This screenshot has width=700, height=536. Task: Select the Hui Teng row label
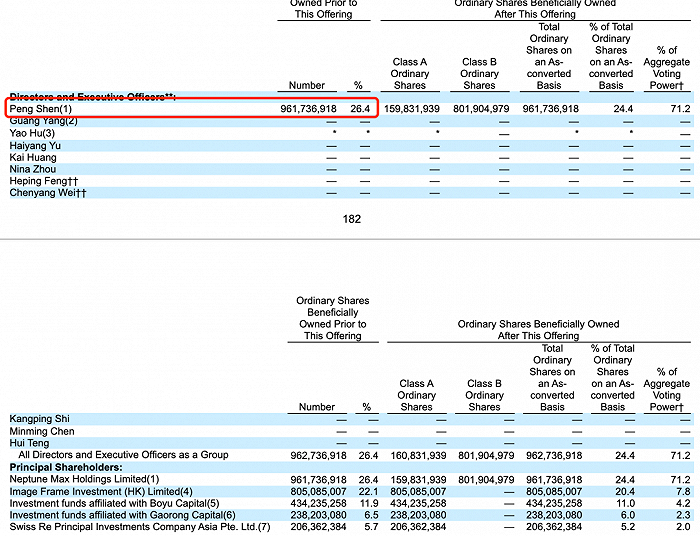click(x=32, y=443)
